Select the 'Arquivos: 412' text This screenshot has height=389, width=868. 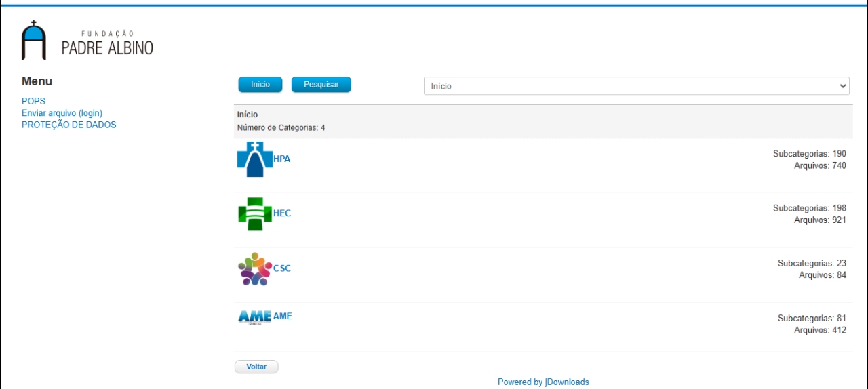[820, 330]
